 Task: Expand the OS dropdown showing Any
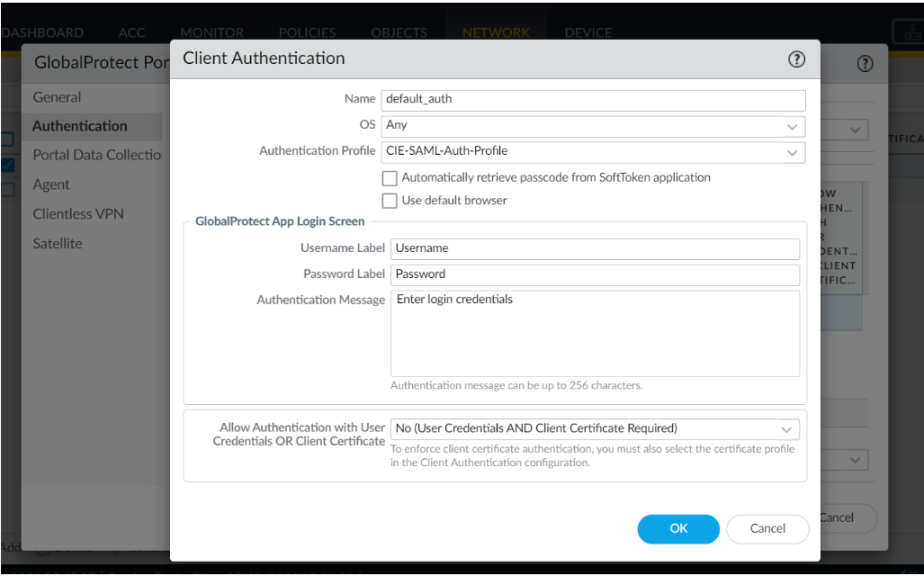[x=792, y=127]
